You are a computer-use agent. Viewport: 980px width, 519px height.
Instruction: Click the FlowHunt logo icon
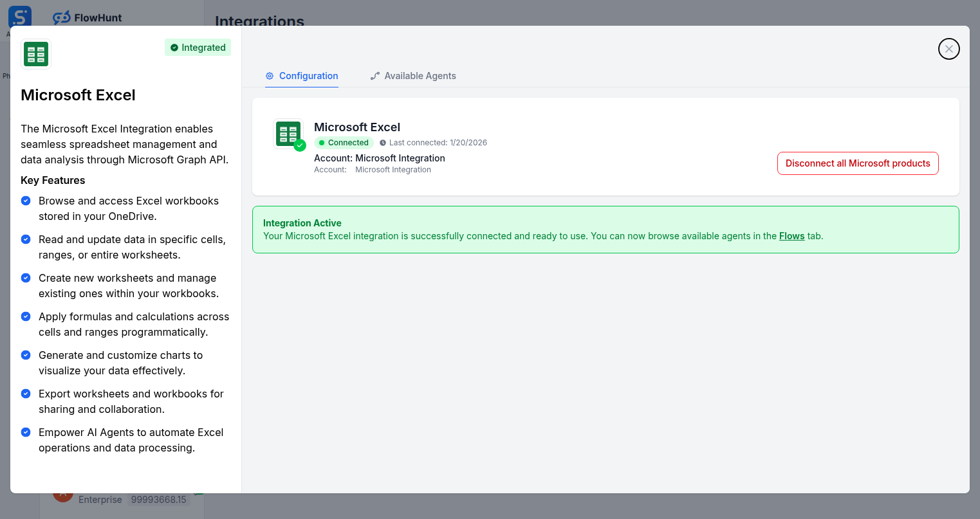click(61, 17)
